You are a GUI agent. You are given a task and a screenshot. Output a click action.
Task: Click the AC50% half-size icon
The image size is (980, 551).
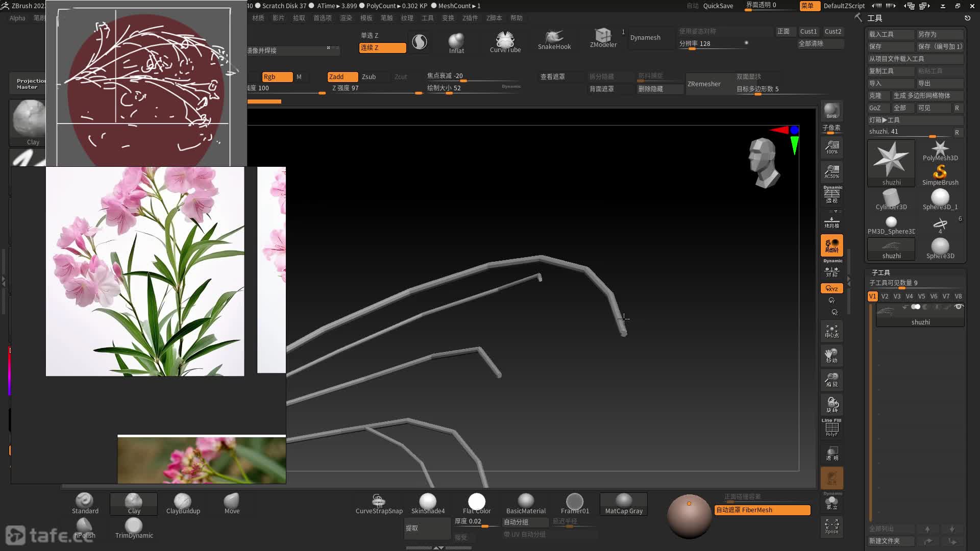point(831,172)
